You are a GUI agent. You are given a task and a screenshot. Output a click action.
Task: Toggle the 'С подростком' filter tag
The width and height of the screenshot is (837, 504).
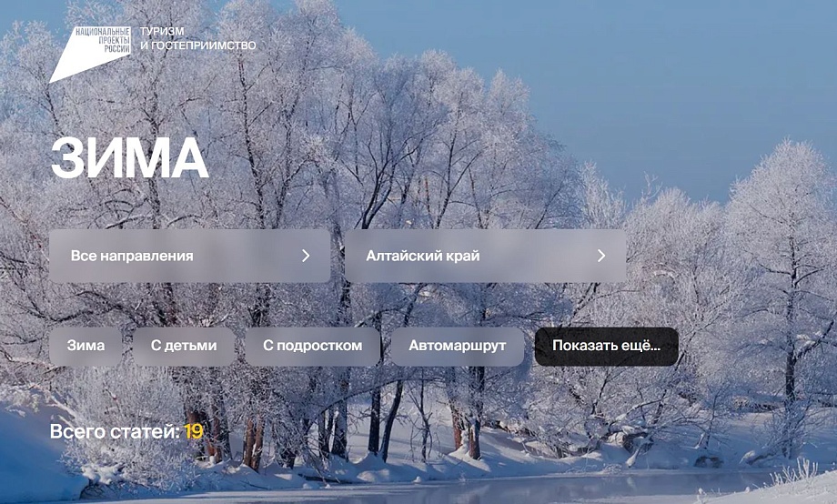pos(312,346)
